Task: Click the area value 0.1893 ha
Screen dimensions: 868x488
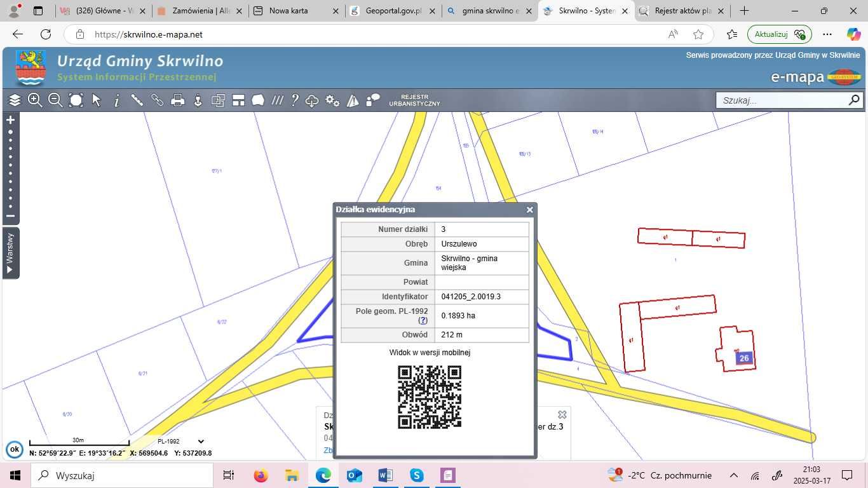Action: coord(458,316)
